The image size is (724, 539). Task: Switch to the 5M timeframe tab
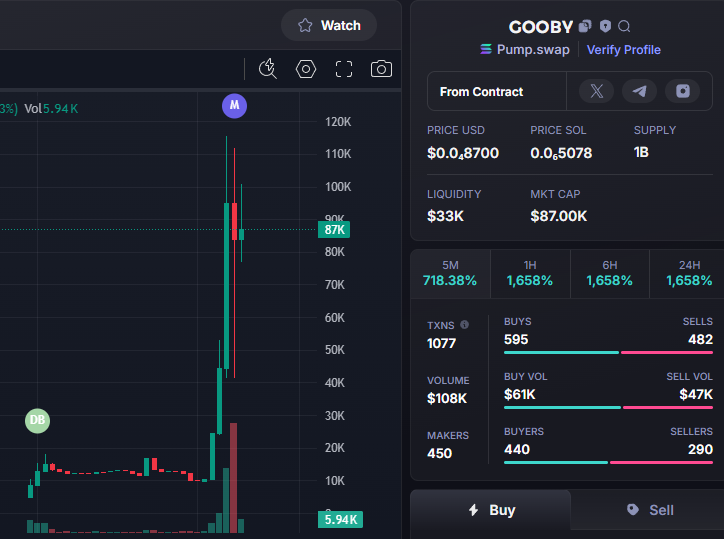coord(450,273)
